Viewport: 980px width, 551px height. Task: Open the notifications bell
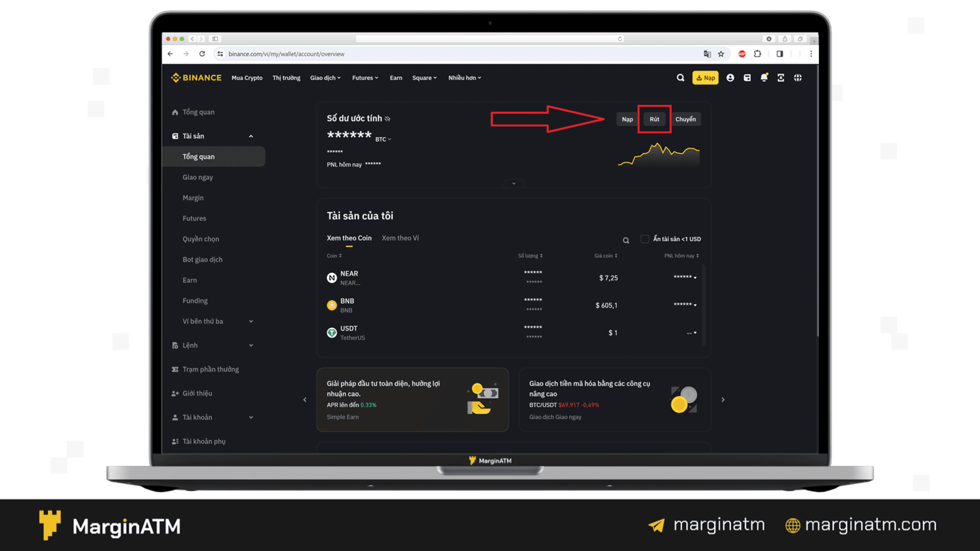(x=764, y=78)
